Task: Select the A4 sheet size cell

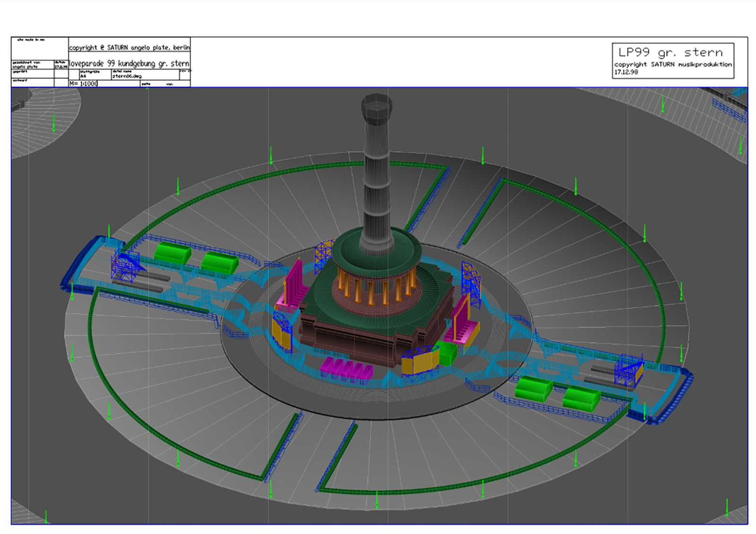Action: coord(84,76)
